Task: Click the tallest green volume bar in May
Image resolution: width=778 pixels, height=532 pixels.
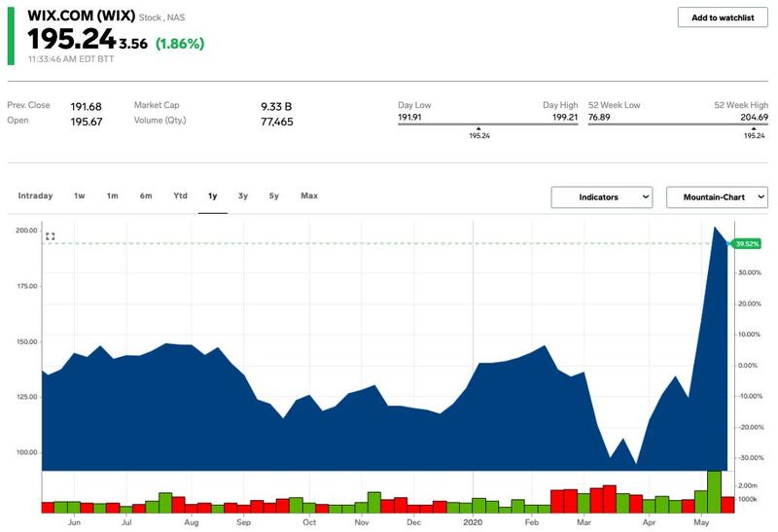Action: click(714, 491)
